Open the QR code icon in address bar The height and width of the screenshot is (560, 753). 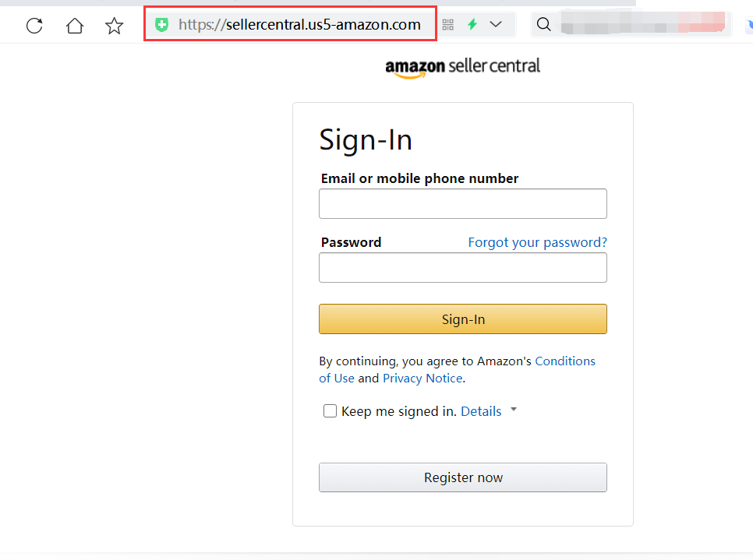pos(447,25)
